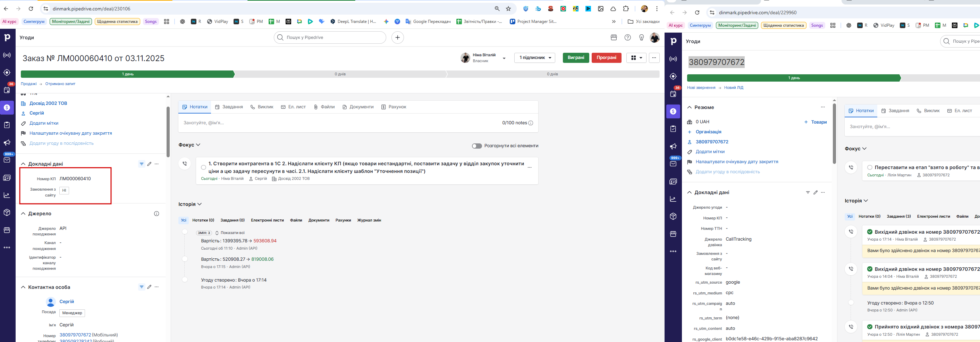980x342 pixels.
Task: Bookmark the left window page with star icon
Action: (508, 8)
